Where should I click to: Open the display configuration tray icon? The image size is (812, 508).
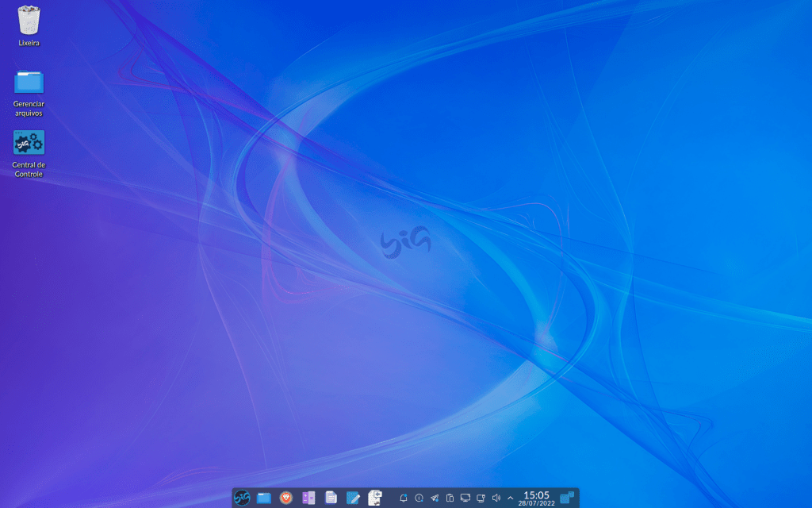tap(465, 498)
